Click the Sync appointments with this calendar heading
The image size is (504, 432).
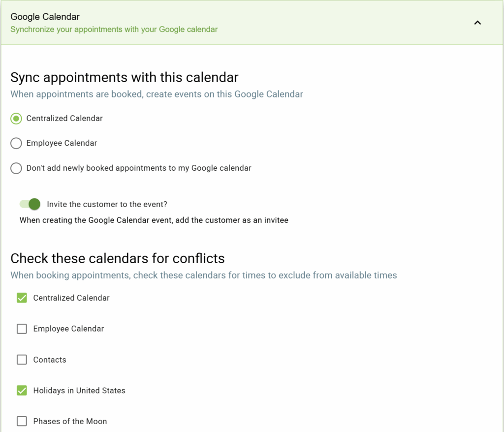pos(124,77)
